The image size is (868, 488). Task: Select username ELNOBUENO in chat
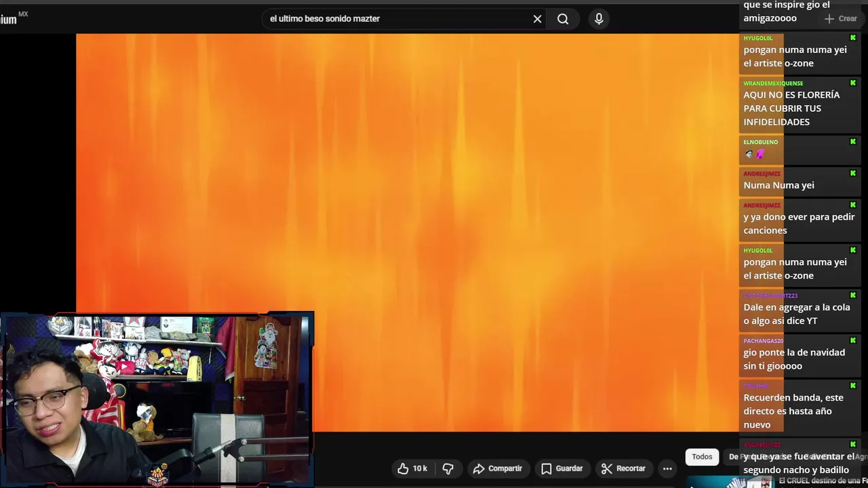(x=760, y=142)
